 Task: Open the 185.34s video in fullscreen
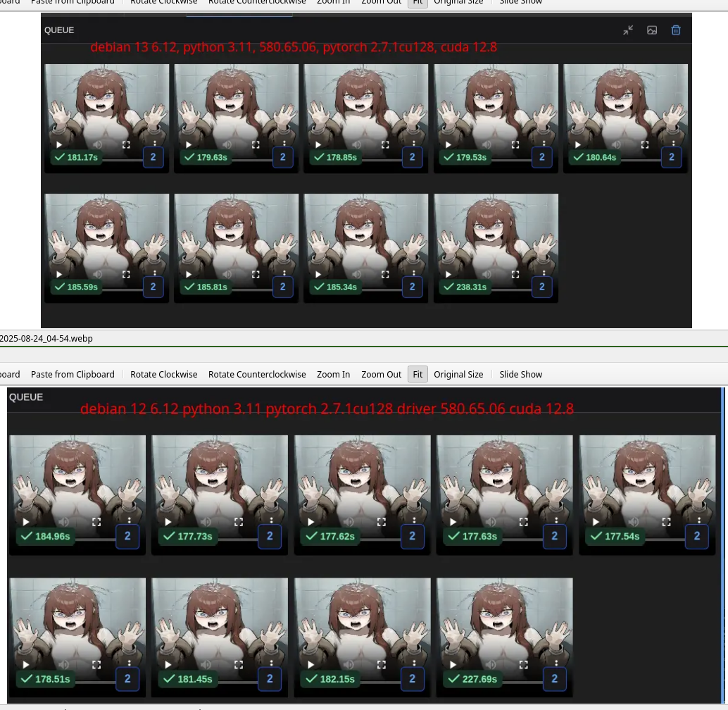click(385, 275)
